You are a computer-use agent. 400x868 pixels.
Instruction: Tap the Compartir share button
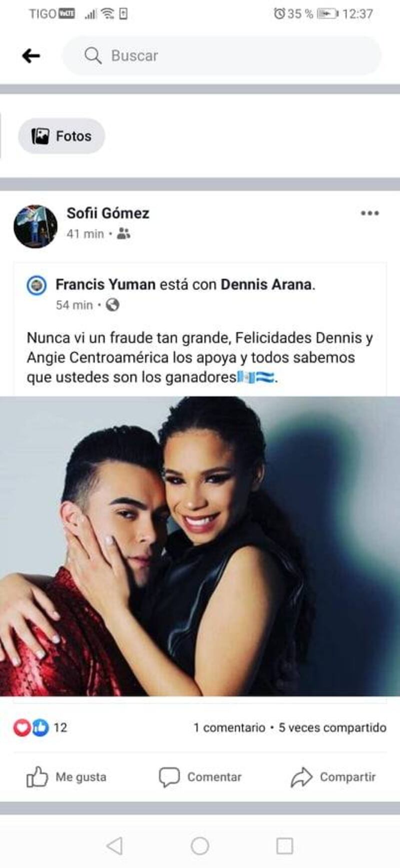coord(333,777)
